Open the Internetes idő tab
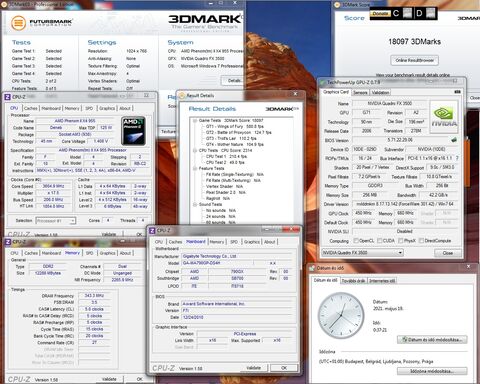The height and width of the screenshot is (384, 480). [x=382, y=281]
